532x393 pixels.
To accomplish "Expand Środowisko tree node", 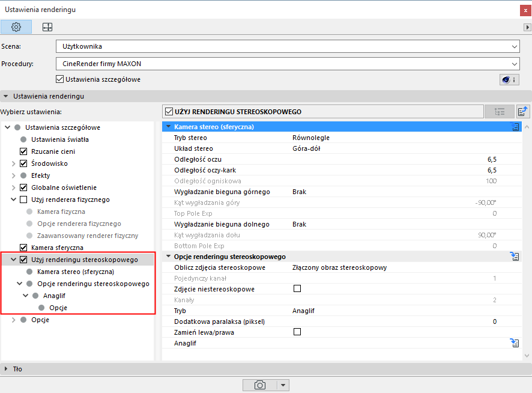I will pyautogui.click(x=14, y=163).
